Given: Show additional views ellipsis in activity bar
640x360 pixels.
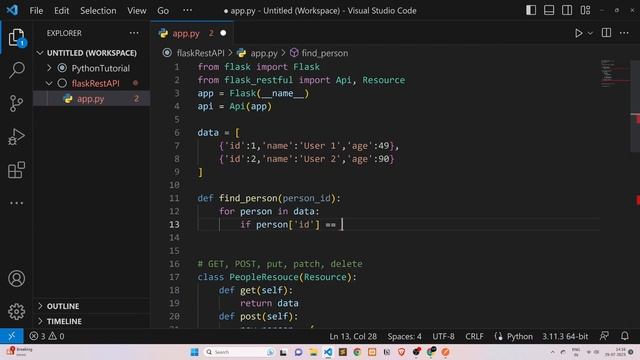Looking at the screenshot, I should click(16, 203).
